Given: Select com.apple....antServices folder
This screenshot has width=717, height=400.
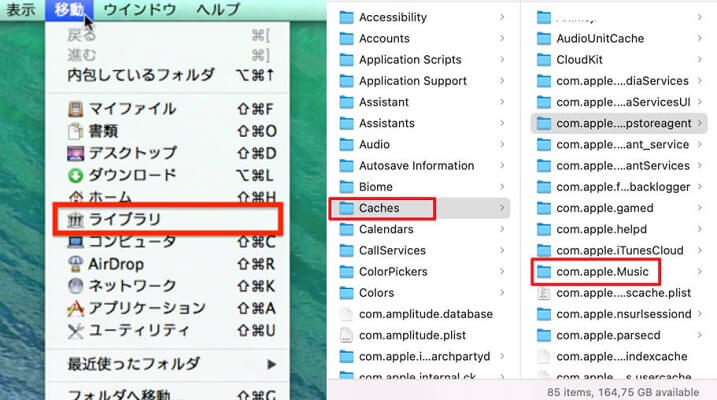Looking at the screenshot, I should pyautogui.click(x=620, y=165).
